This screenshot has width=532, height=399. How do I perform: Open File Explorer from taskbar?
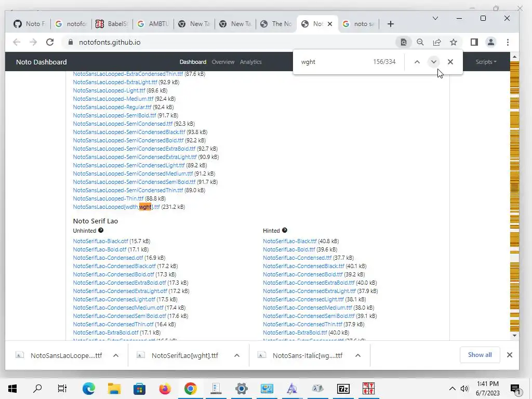coord(114,389)
